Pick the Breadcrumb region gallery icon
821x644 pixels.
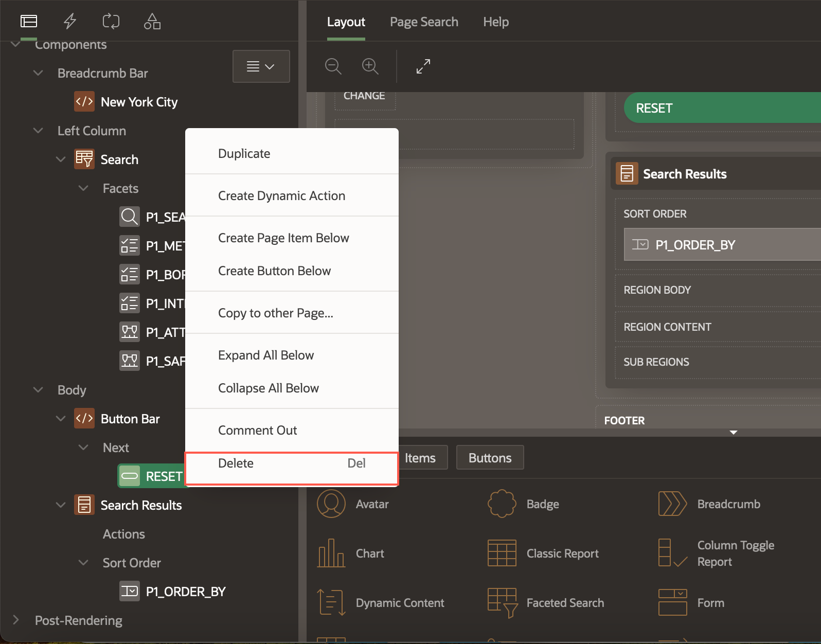point(673,504)
